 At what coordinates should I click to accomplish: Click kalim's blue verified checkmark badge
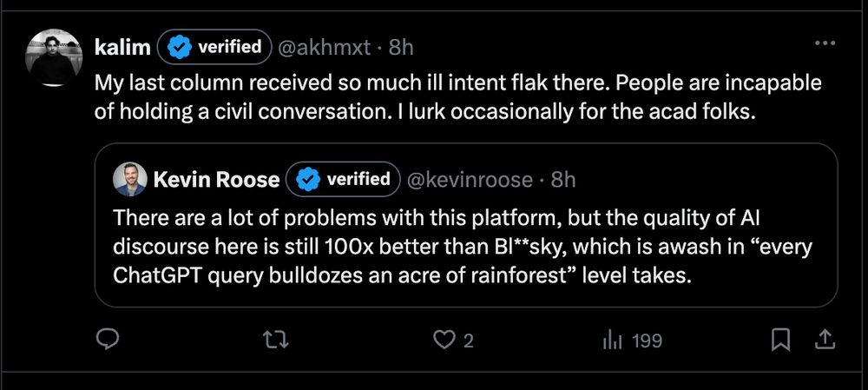coord(180,48)
